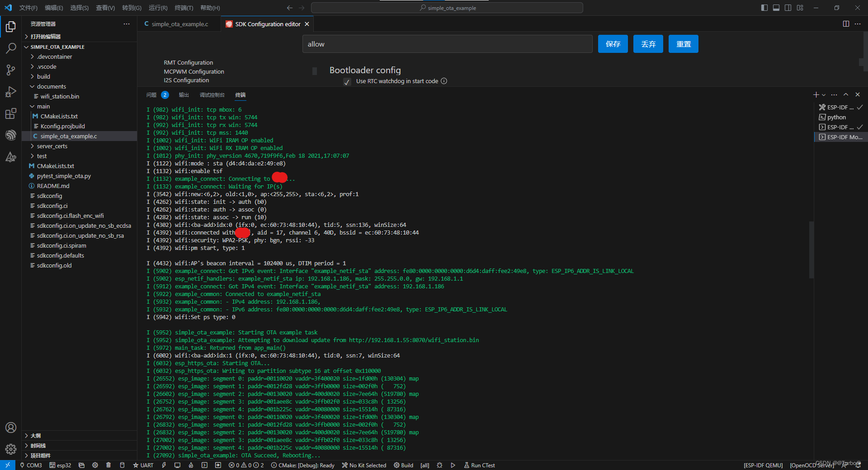Go back using the navigation arrow

coord(290,8)
